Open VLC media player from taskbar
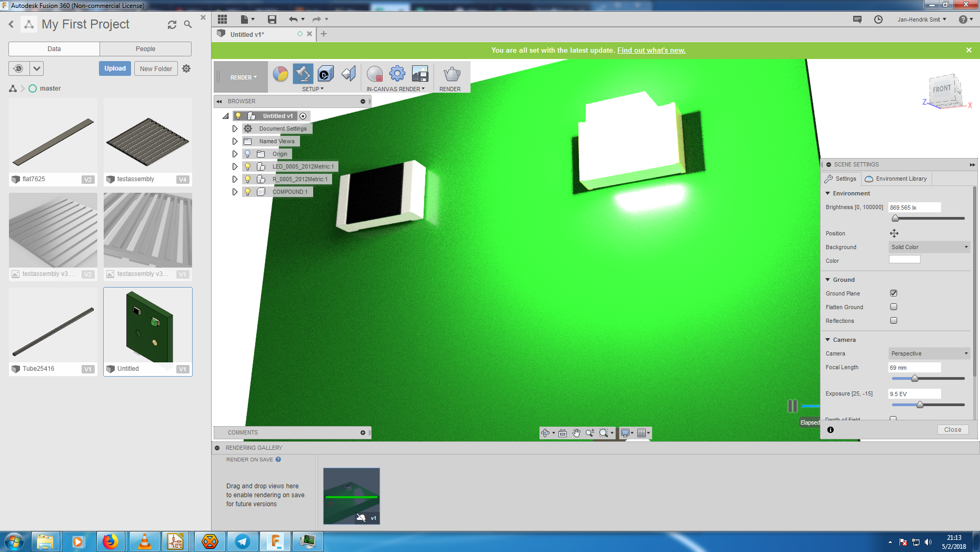The height and width of the screenshot is (552, 980). tap(144, 541)
